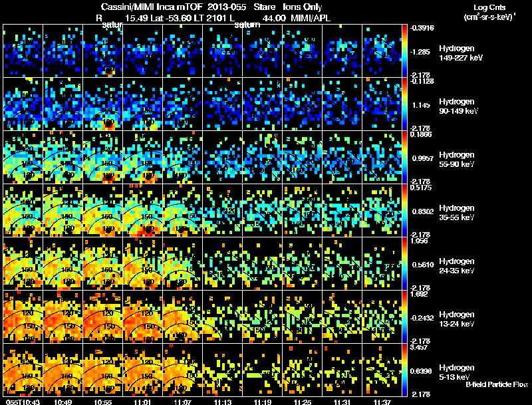Image resolution: width=532 pixels, height=405 pixels.
Task: Click the Cassini/MIMI Inca mTOF title
Action: [x=152, y=7]
